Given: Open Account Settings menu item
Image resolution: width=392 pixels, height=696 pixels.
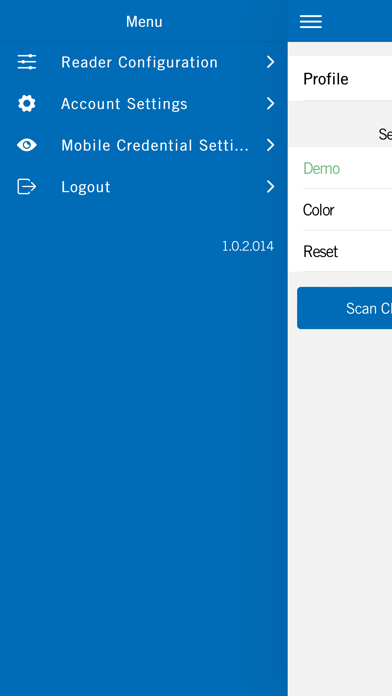Looking at the screenshot, I should tap(144, 103).
